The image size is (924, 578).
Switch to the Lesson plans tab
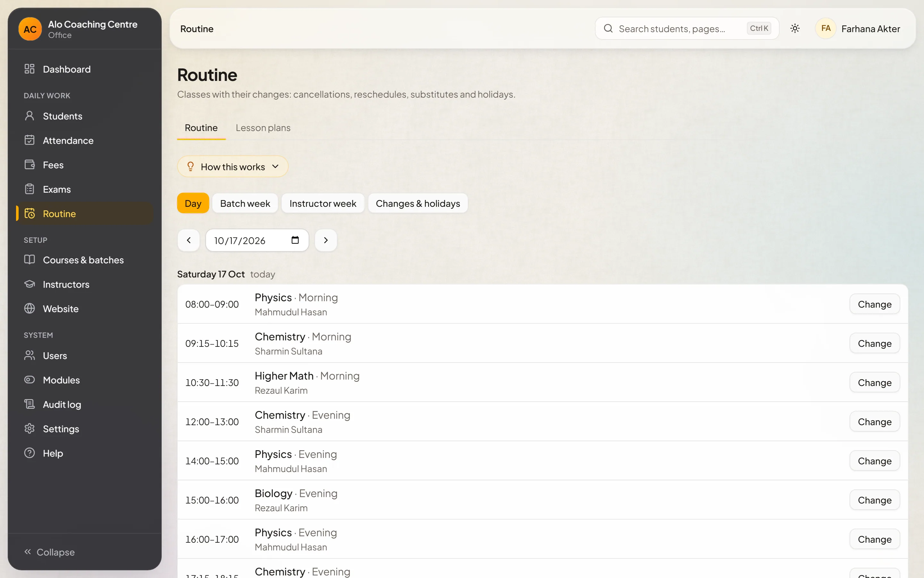263,128
